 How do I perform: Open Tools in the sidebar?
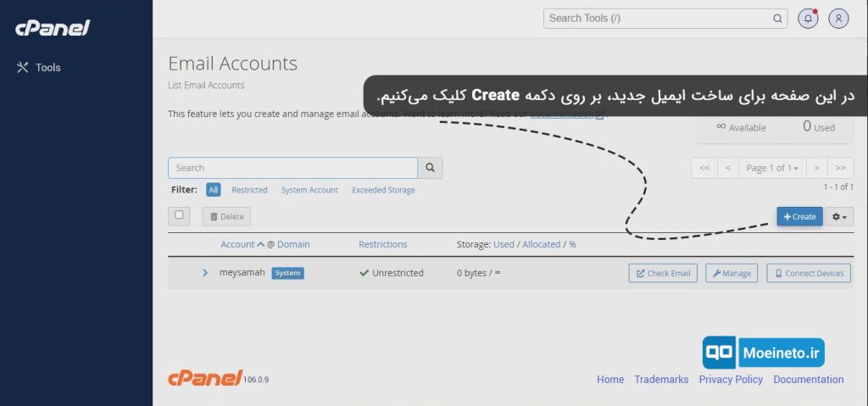point(39,68)
